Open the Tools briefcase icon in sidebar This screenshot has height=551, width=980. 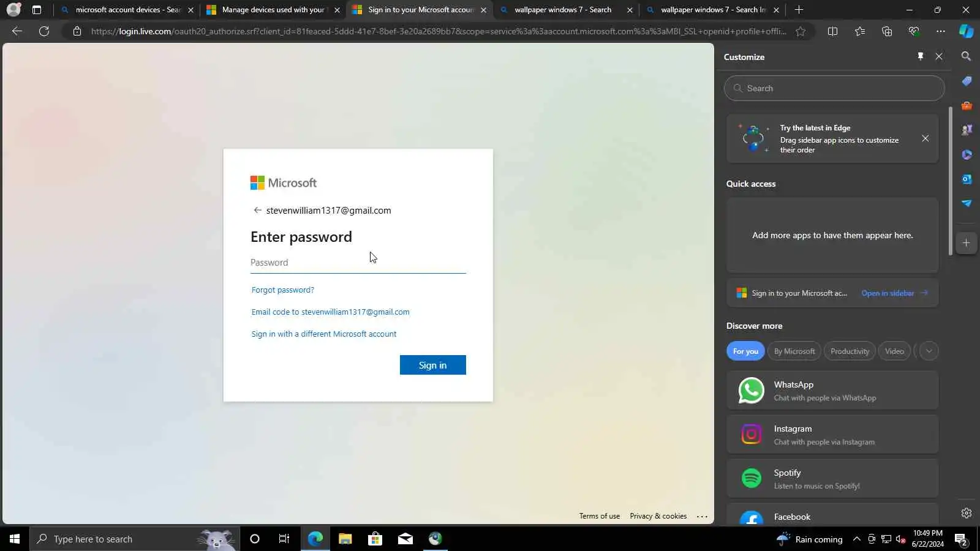click(966, 105)
